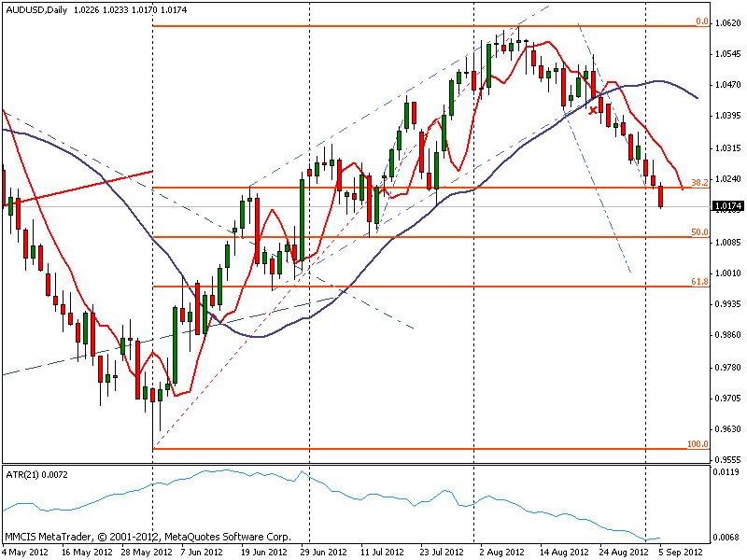
Task: Click the 2 Aug 2012 date label
Action: click(x=501, y=553)
